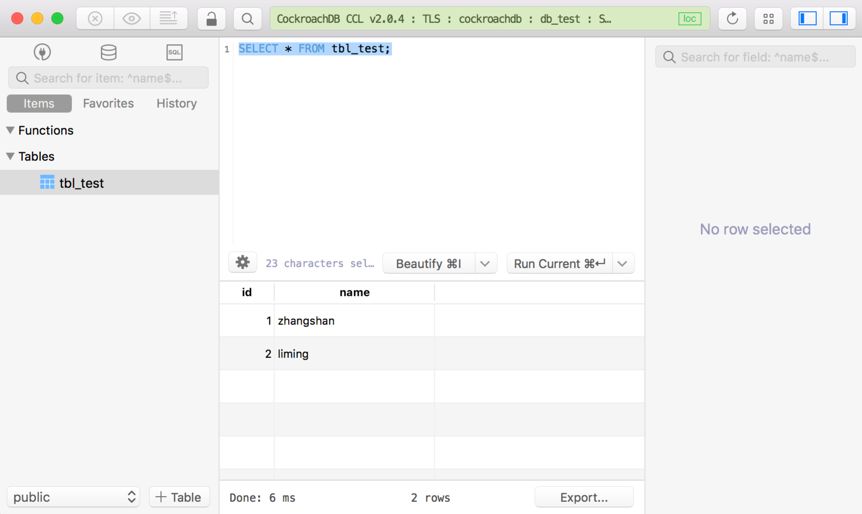Click the commit changes toolbar icon
This screenshot has width=862, height=514.
click(168, 19)
